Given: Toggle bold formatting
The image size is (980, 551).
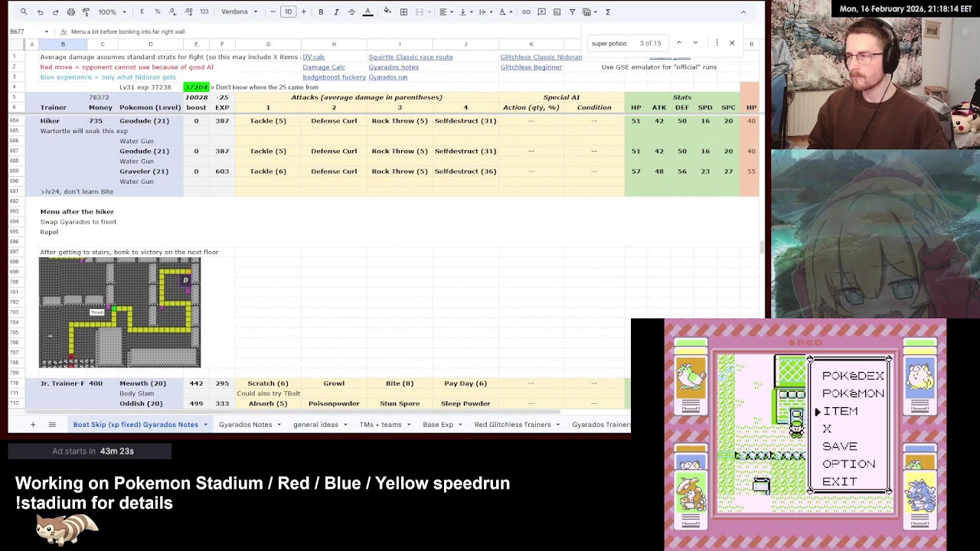Looking at the screenshot, I should [x=321, y=12].
